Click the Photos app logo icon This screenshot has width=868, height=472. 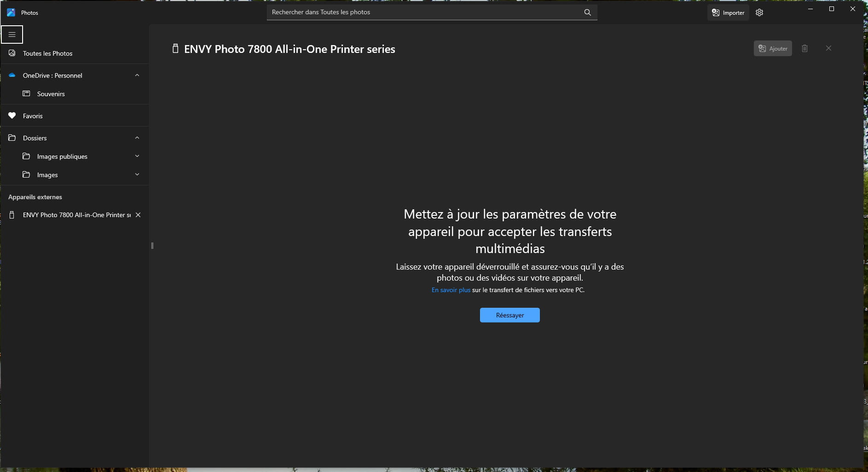(11, 12)
